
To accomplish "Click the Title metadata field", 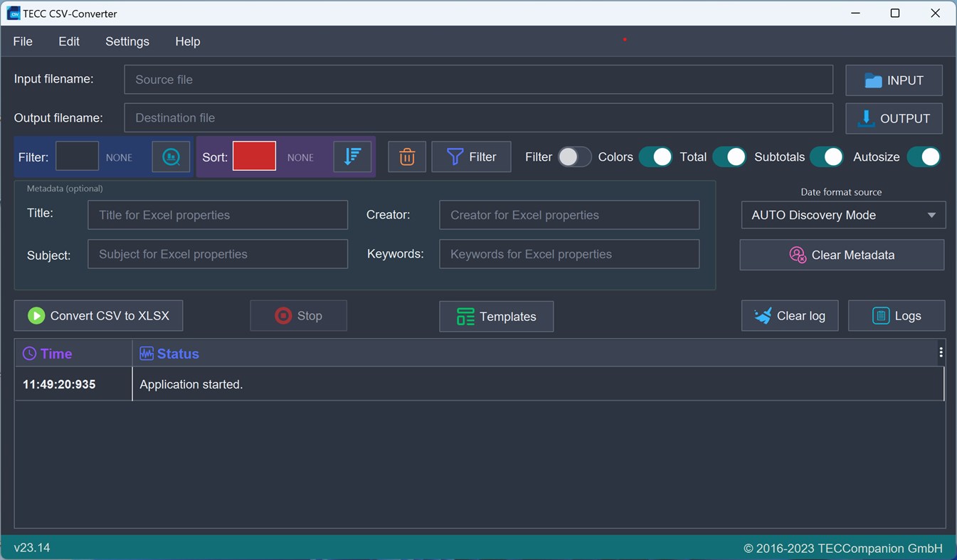I will [218, 215].
